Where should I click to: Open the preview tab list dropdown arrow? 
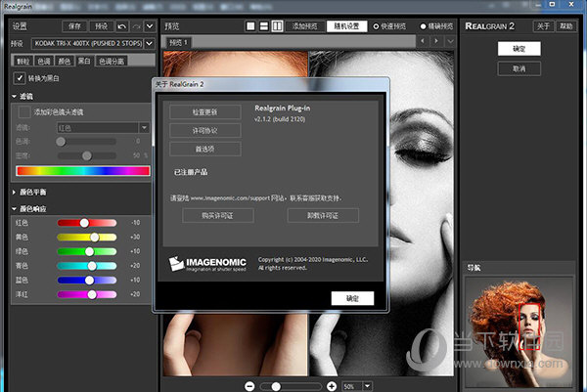450,41
